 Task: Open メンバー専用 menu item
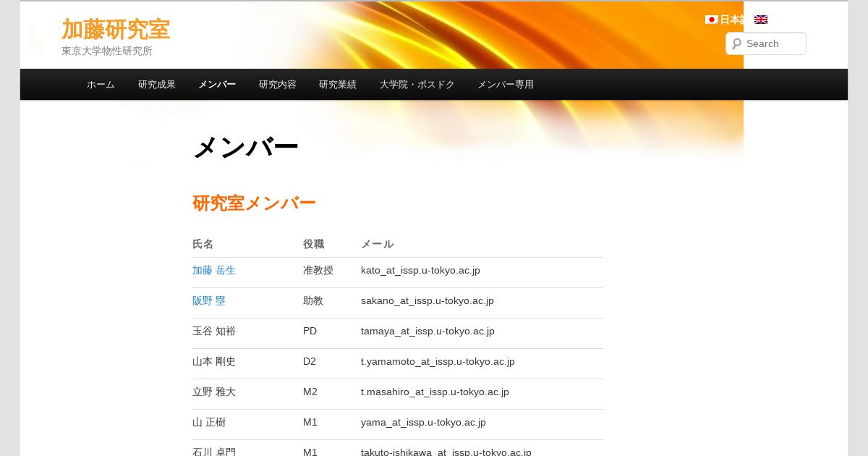tap(506, 85)
